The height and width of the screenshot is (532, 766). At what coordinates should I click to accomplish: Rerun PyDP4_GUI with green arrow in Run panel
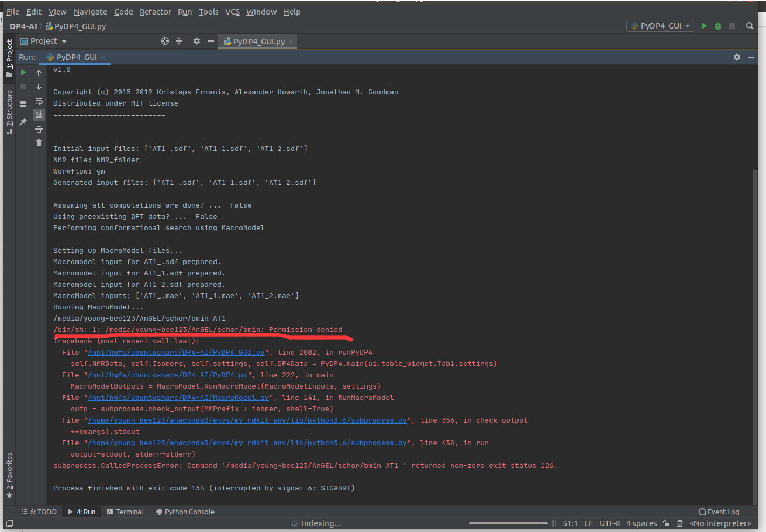pos(23,72)
